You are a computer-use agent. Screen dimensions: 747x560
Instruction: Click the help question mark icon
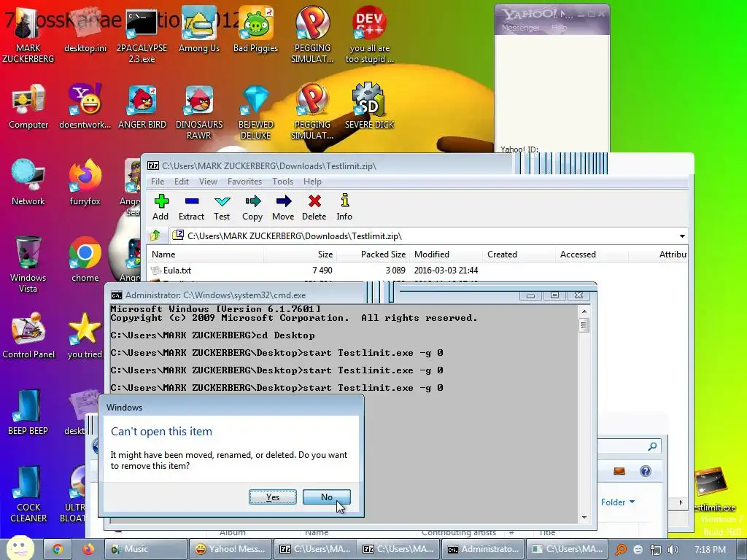[x=645, y=471]
